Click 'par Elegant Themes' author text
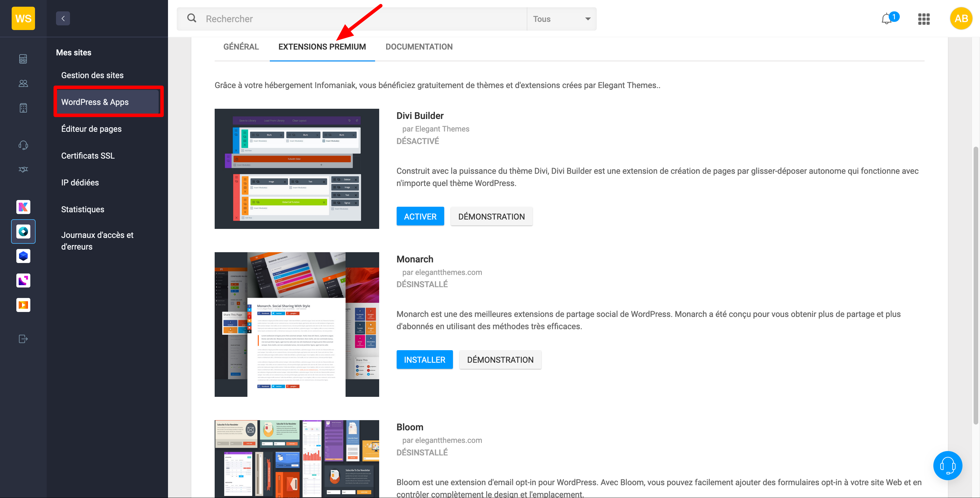Screen dimensions: 980x498 tap(435, 129)
